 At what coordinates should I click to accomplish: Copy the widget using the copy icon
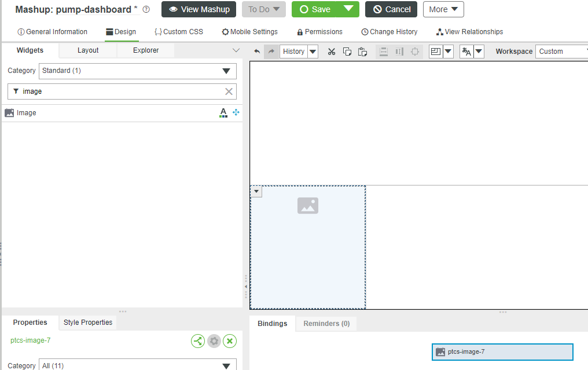(x=347, y=51)
